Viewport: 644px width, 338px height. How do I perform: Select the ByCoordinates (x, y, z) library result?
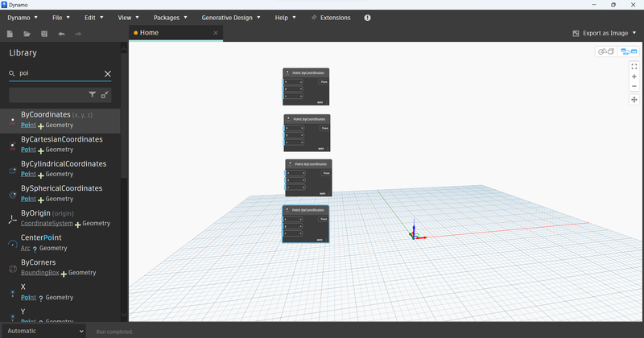[x=60, y=121]
